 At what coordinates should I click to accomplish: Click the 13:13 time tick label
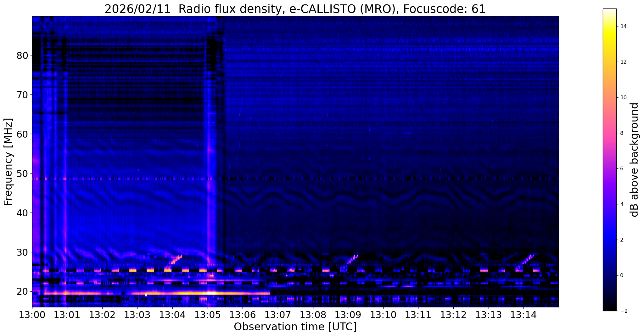click(x=488, y=315)
